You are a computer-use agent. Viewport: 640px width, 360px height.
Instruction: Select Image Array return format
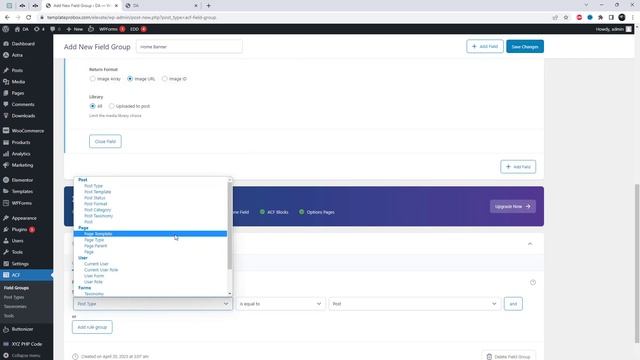coord(92,79)
